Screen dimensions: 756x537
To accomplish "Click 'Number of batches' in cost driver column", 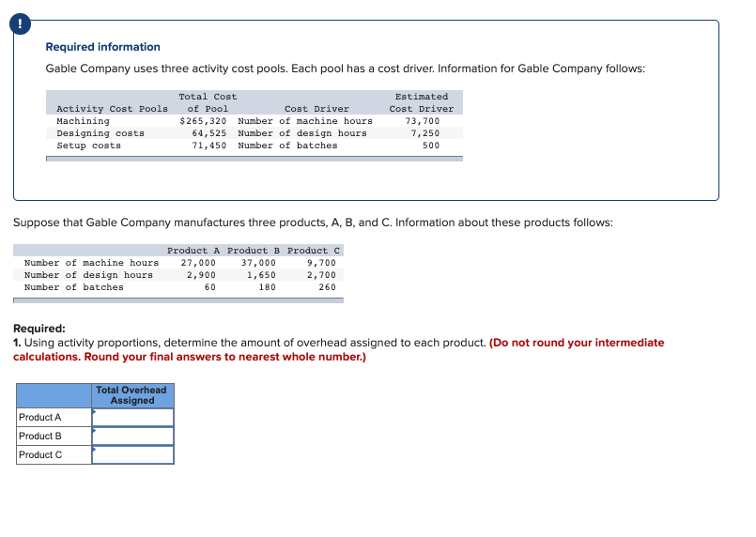I will [287, 146].
